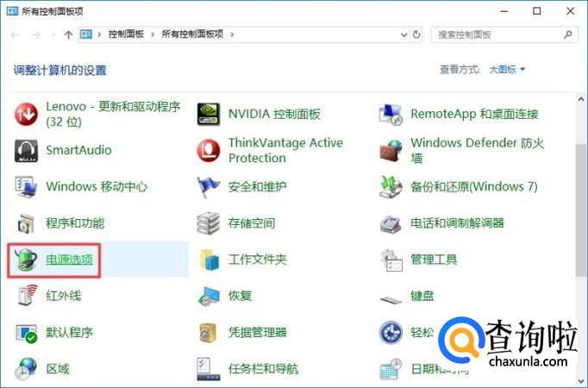
Task: Click the 存储空间 label
Action: tap(252, 223)
